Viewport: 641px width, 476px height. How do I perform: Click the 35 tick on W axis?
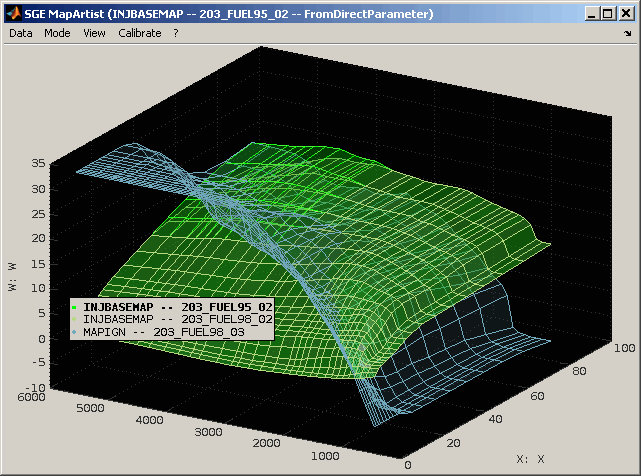click(38, 163)
